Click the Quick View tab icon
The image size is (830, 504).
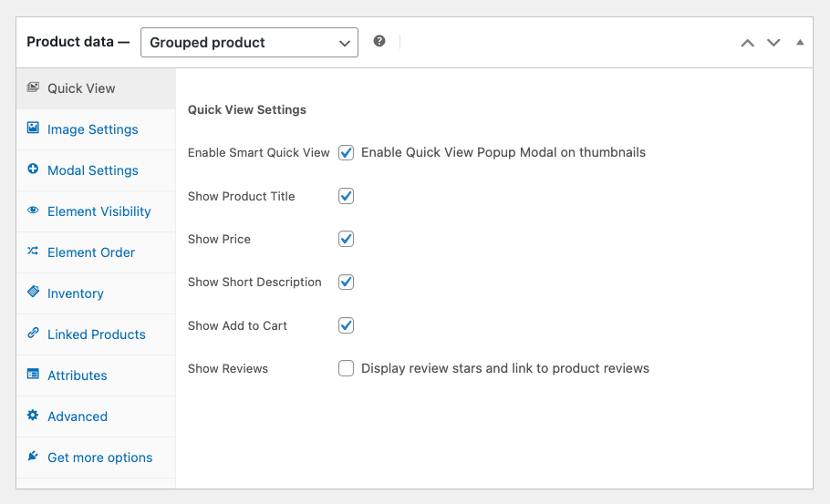pyautogui.click(x=33, y=87)
